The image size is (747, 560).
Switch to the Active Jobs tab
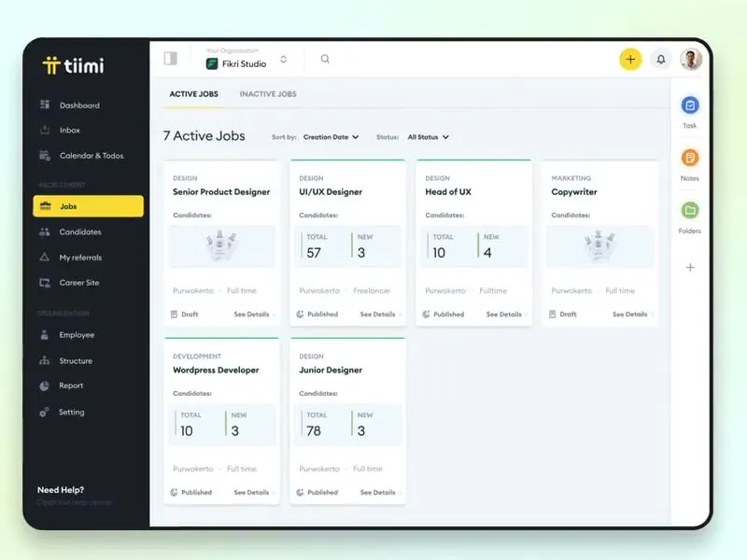pos(194,94)
